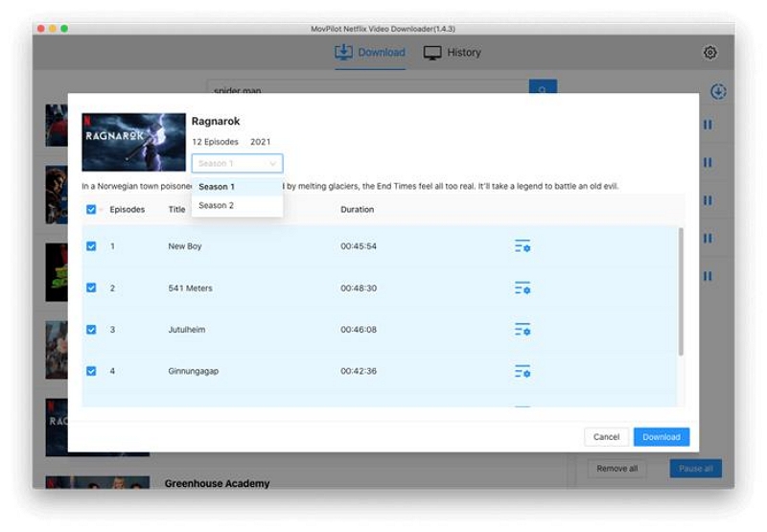This screenshot has height=532, width=767.
Task: Click the 00:48:30 duration value
Action: pyautogui.click(x=359, y=288)
